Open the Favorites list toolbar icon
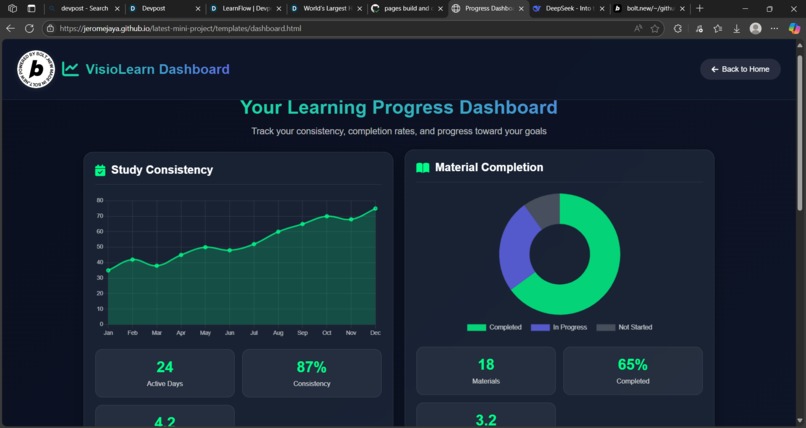 (x=718, y=28)
